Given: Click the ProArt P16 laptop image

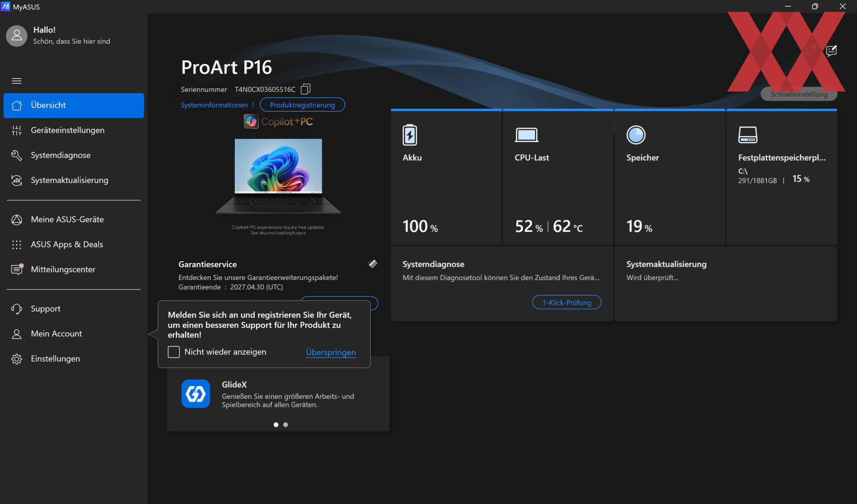Looking at the screenshot, I should (x=279, y=176).
